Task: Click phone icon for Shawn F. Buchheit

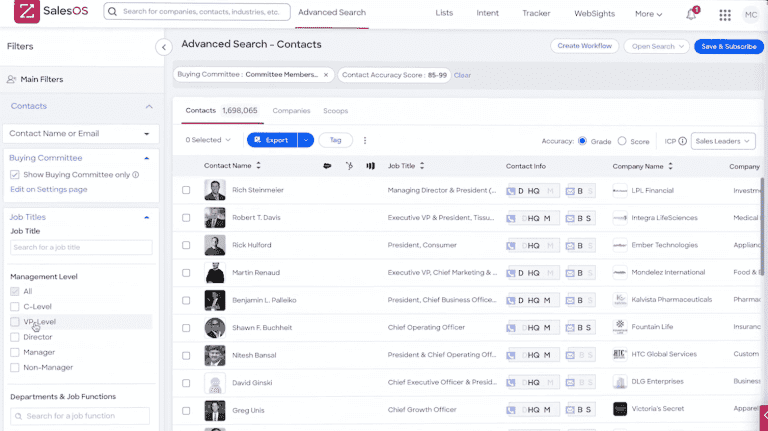Action: 511,328
